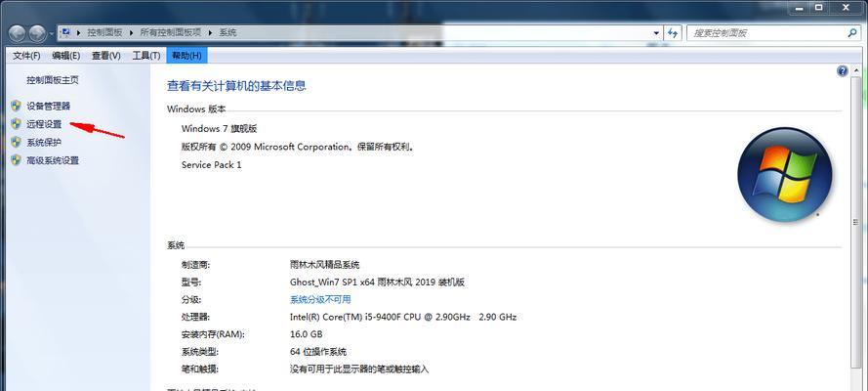
Task: Click the search magnifier icon
Action: pos(852,32)
